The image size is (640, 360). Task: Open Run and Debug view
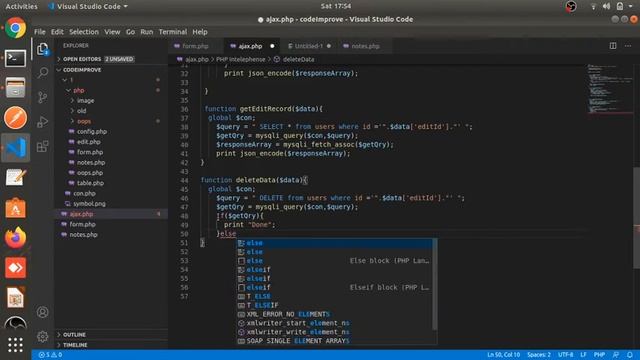[x=42, y=122]
